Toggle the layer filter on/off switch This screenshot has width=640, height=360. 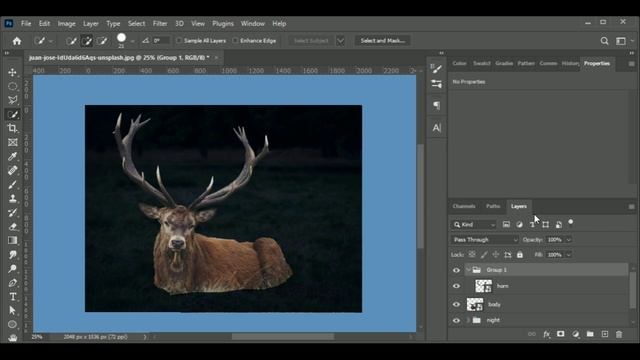click(x=571, y=222)
